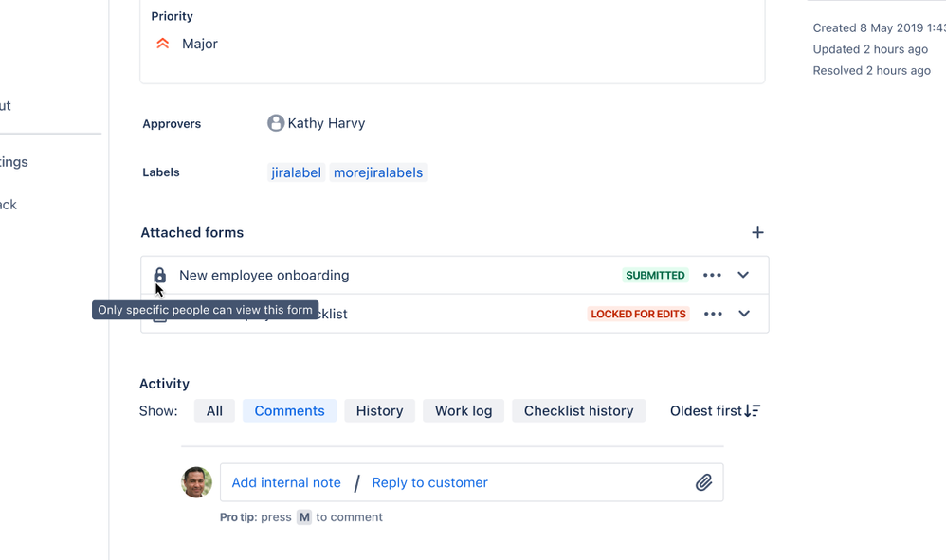The height and width of the screenshot is (560, 946).
Task: Expand the Locked for edits form row
Action: pos(744,314)
